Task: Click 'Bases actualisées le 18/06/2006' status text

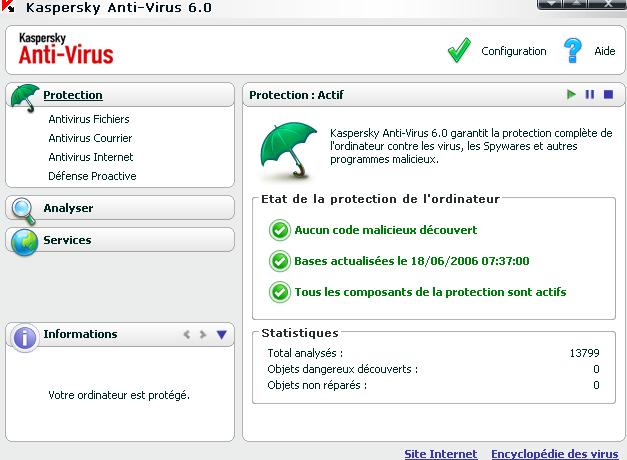Action: click(412, 261)
